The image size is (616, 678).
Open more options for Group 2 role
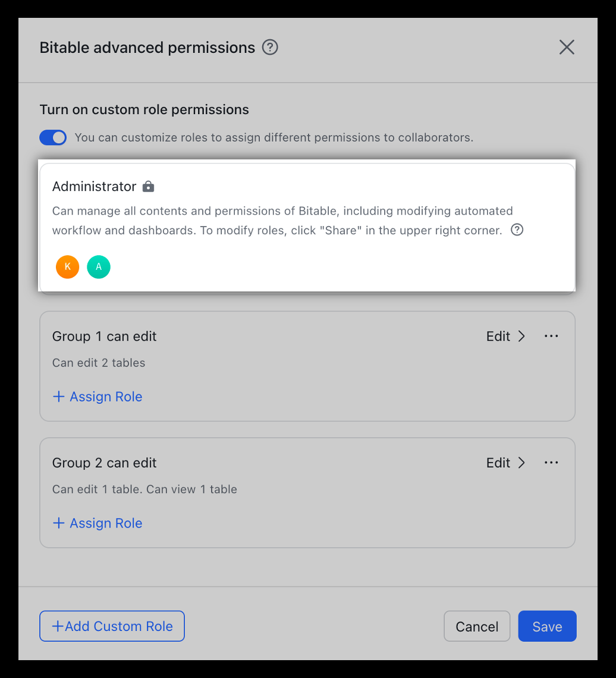[x=551, y=463]
